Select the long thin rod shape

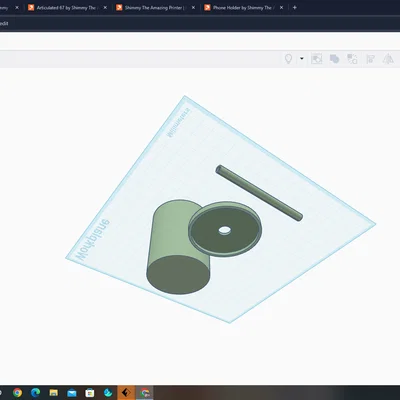pos(259,193)
